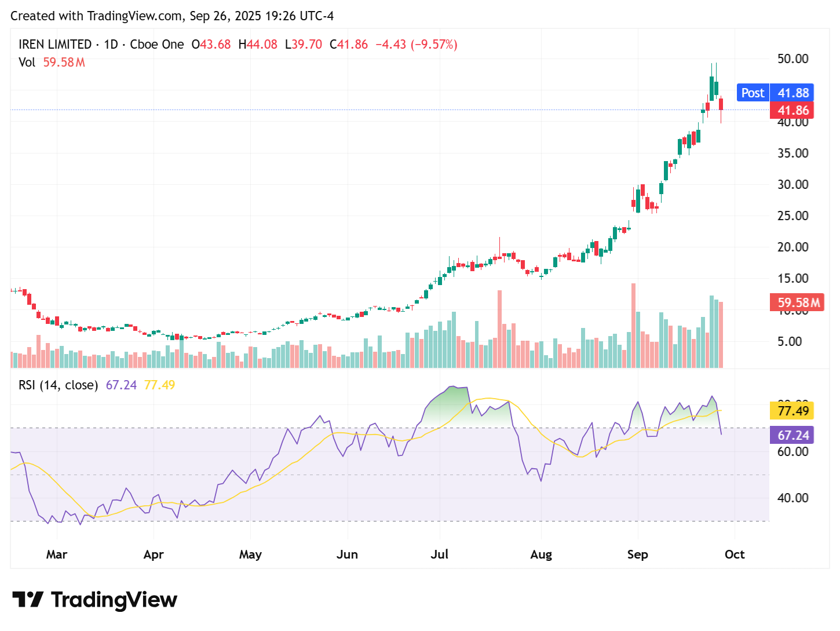
Task: Select the Jul label on time axis
Action: [440, 555]
